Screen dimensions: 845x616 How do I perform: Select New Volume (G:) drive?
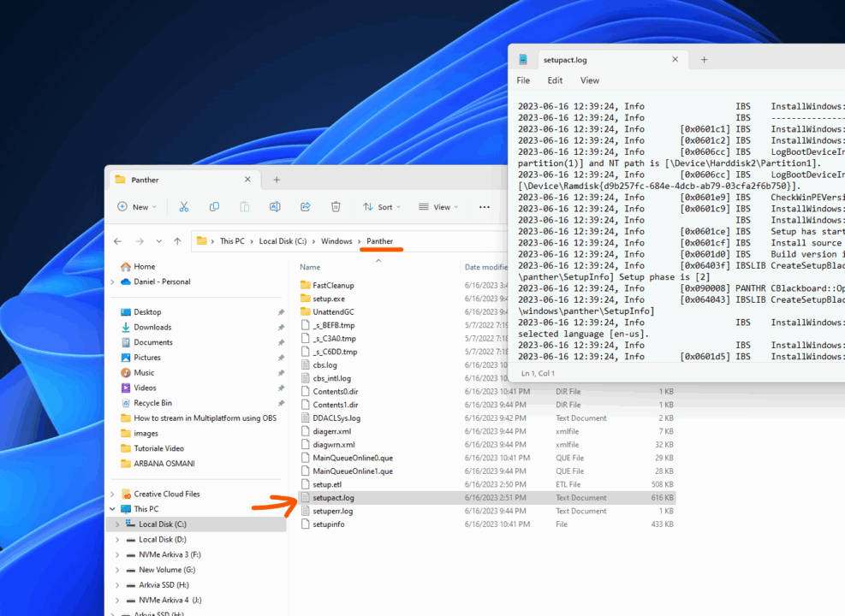167,570
